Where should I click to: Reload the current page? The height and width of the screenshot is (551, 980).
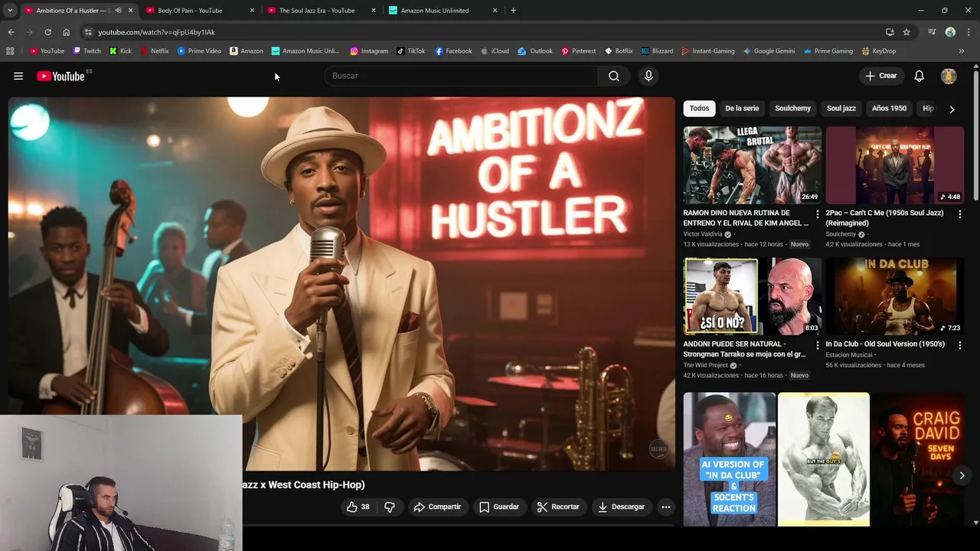(x=47, y=32)
